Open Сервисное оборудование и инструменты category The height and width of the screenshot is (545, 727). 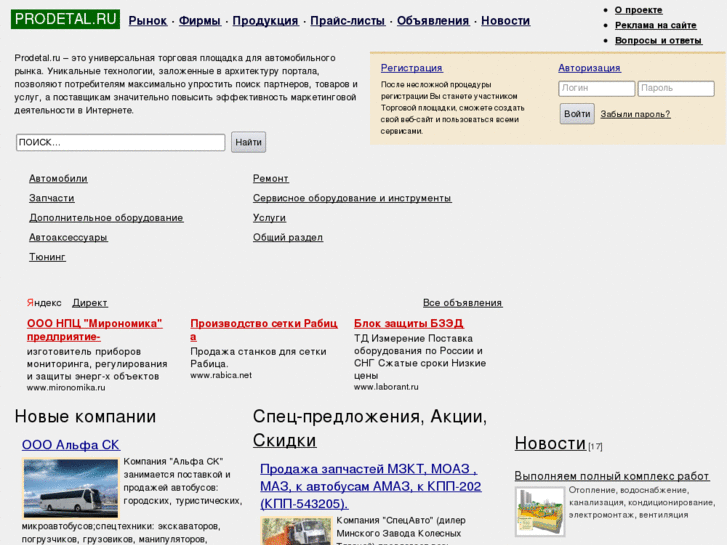pyautogui.click(x=352, y=199)
